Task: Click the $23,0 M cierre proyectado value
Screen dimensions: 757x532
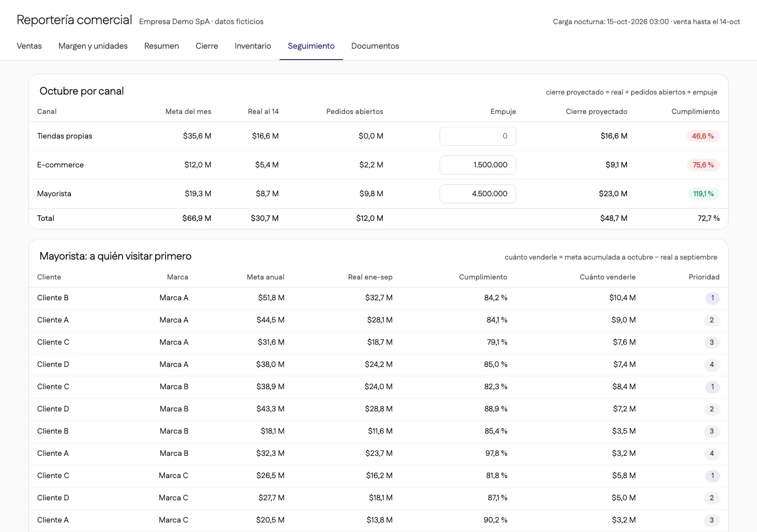Action: click(613, 194)
